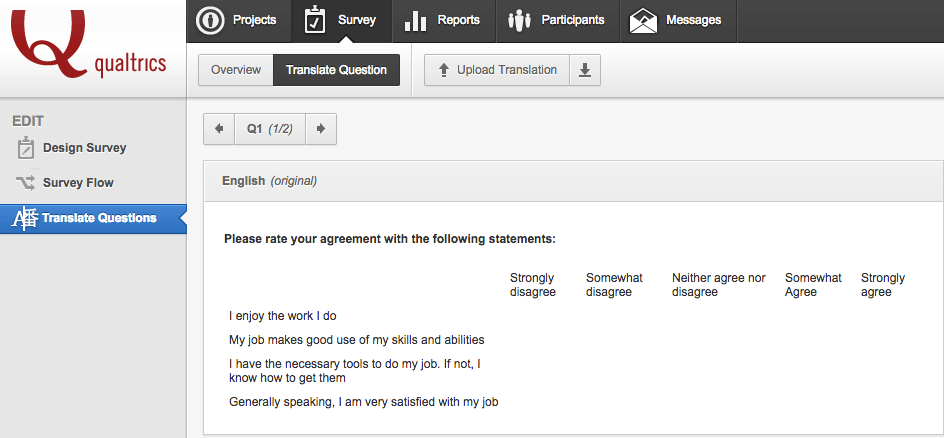This screenshot has width=944, height=438.
Task: Click the English (original) panel header
Action: click(573, 180)
